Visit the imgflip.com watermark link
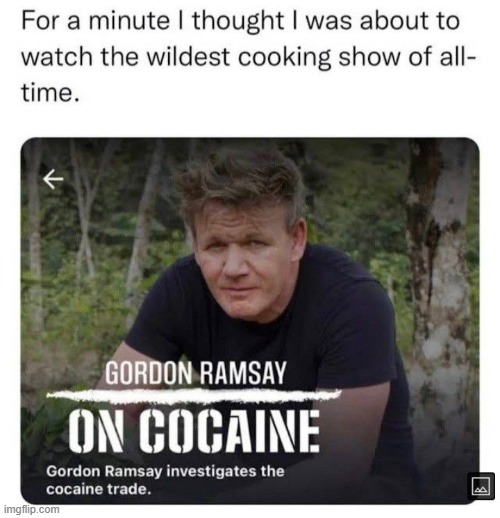Image resolution: width=500 pixels, height=518 pixels. 31,509
